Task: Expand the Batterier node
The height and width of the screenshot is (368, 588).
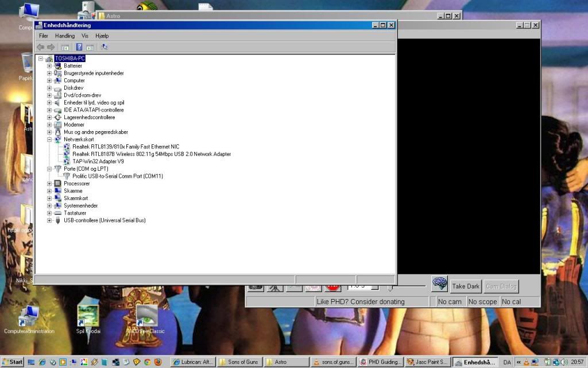Action: coord(49,66)
